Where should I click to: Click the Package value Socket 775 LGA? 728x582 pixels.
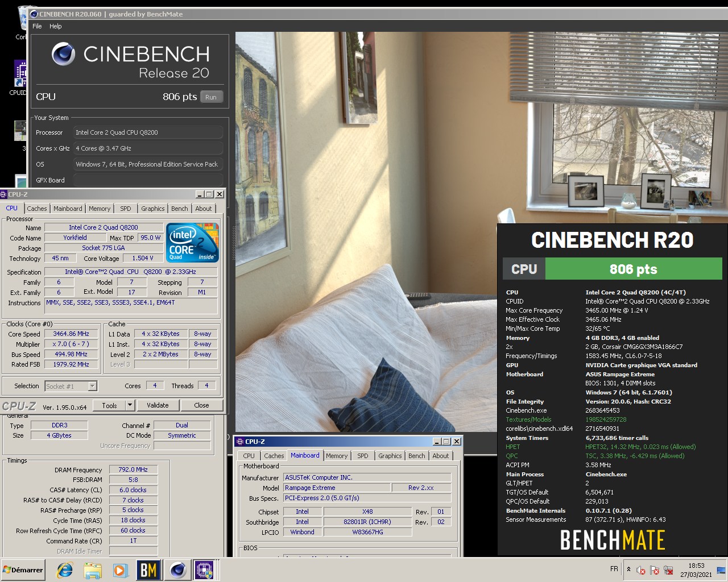point(104,248)
